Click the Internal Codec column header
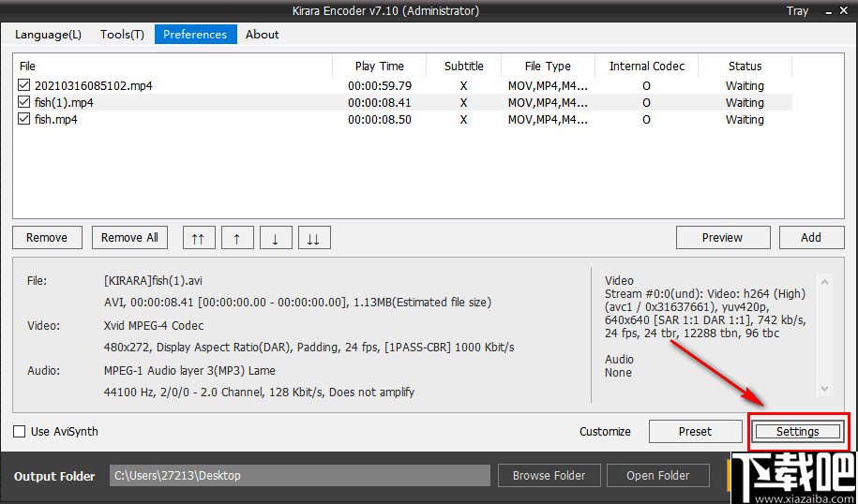 pyautogui.click(x=647, y=67)
